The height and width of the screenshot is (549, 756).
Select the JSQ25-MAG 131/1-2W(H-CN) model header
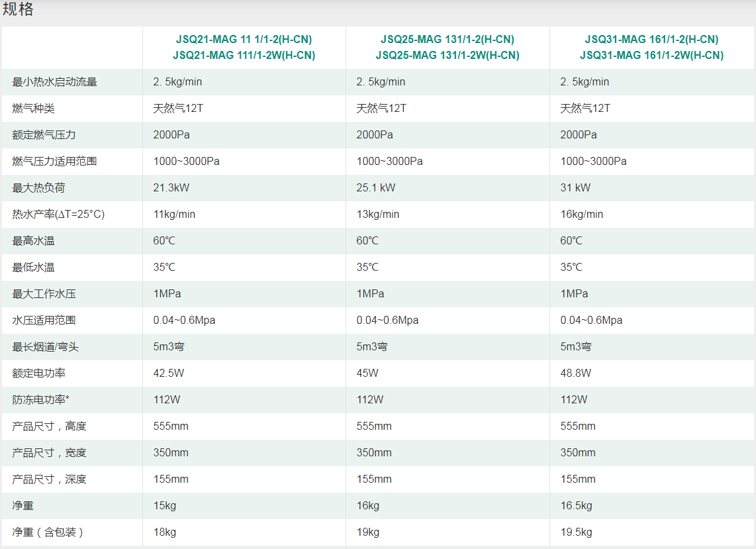(448, 56)
